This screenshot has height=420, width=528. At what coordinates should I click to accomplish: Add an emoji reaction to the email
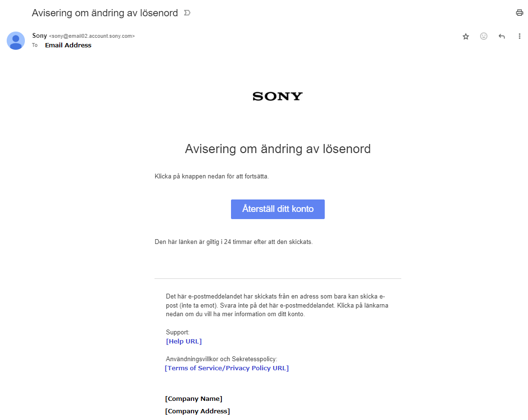pyautogui.click(x=484, y=36)
